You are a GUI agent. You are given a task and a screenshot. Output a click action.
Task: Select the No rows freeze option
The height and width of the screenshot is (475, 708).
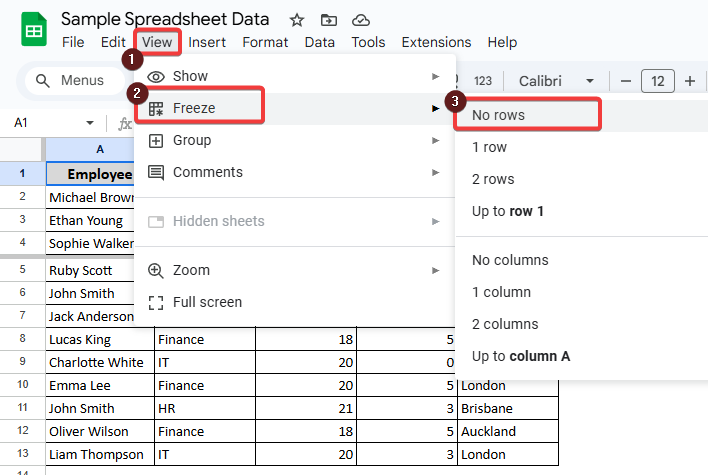(x=498, y=115)
